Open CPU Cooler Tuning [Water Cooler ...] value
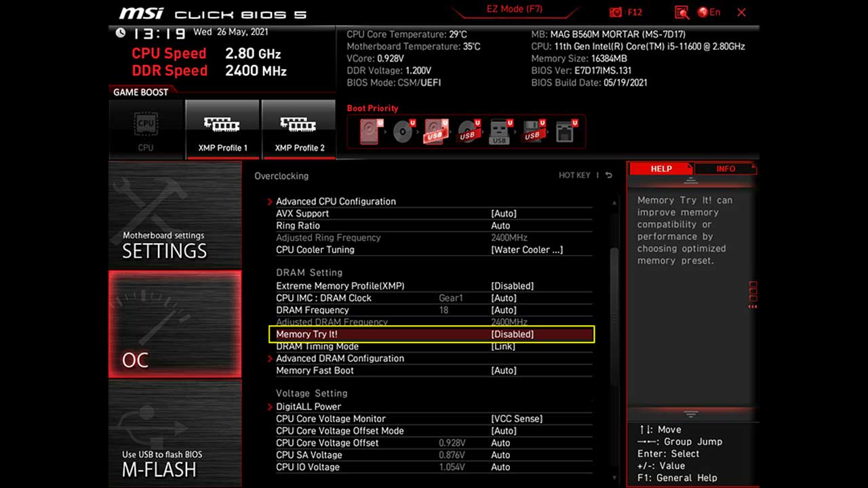This screenshot has width=868, height=488. (527, 249)
